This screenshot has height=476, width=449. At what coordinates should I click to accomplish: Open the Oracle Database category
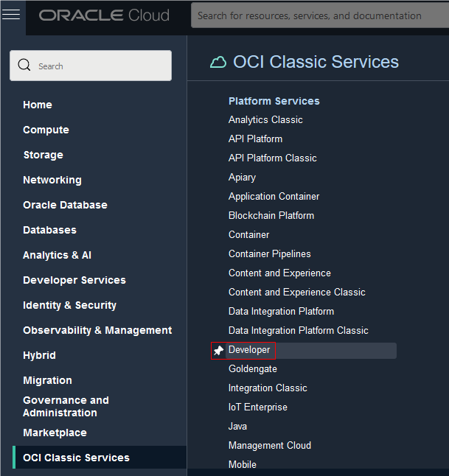click(x=66, y=205)
